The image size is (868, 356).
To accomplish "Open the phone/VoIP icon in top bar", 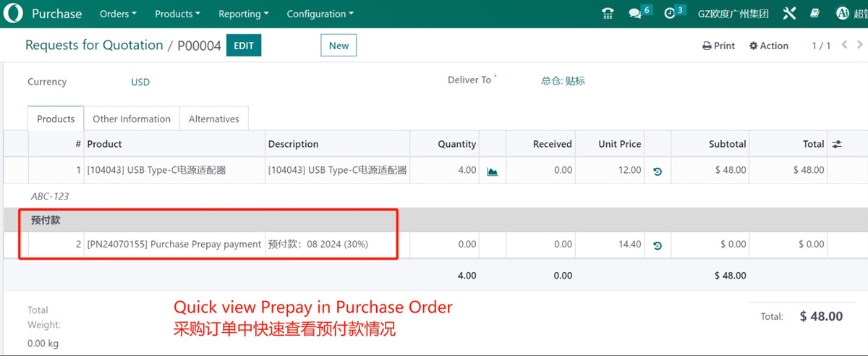I will [608, 14].
